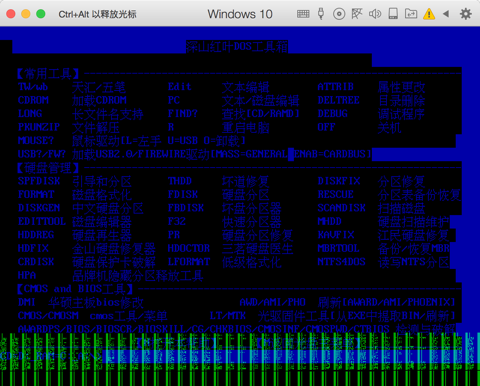Collapse status icons with the left arrow
480x386 pixels.
(446, 14)
